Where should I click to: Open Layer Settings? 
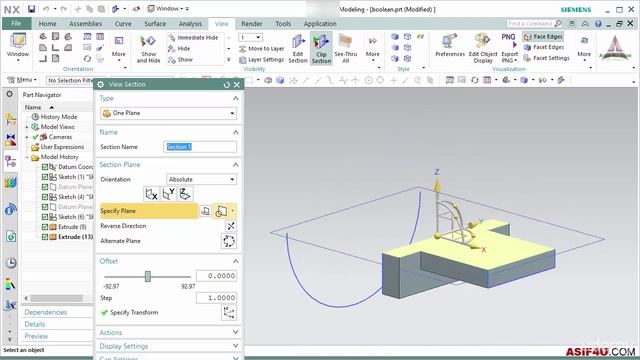point(261,60)
